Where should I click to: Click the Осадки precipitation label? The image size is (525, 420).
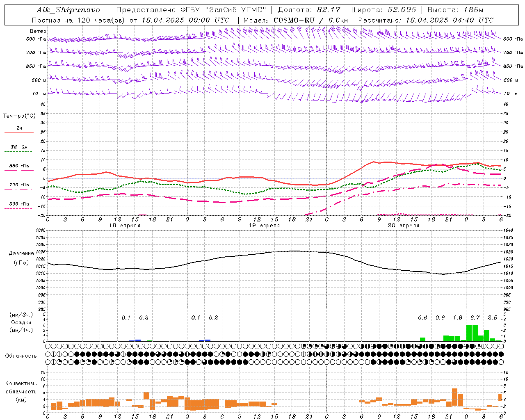pos(21,323)
